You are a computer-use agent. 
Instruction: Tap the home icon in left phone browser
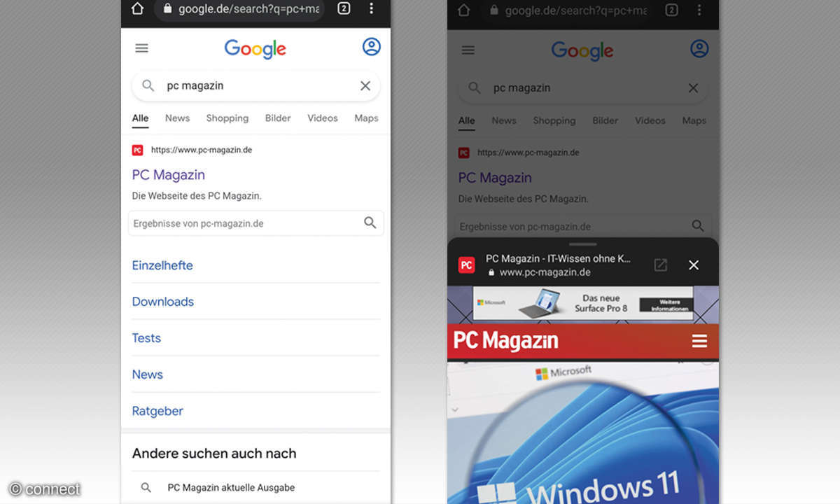pos(138,9)
